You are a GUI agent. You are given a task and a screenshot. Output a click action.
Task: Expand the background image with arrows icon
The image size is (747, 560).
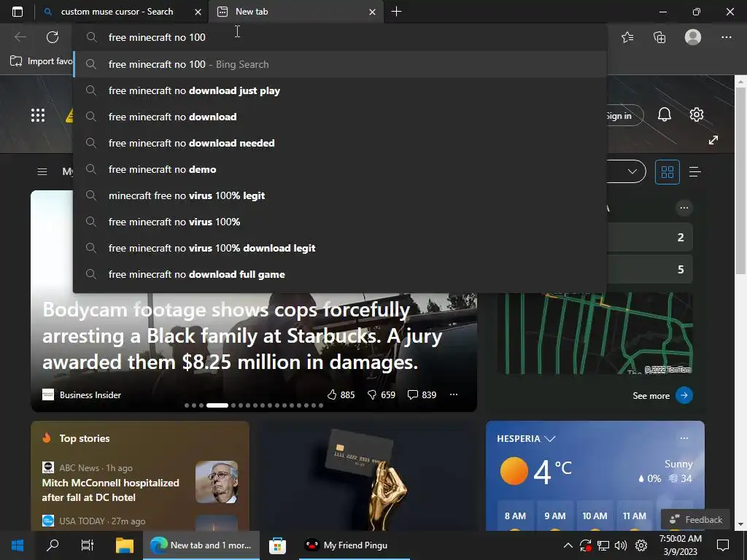[x=713, y=140]
